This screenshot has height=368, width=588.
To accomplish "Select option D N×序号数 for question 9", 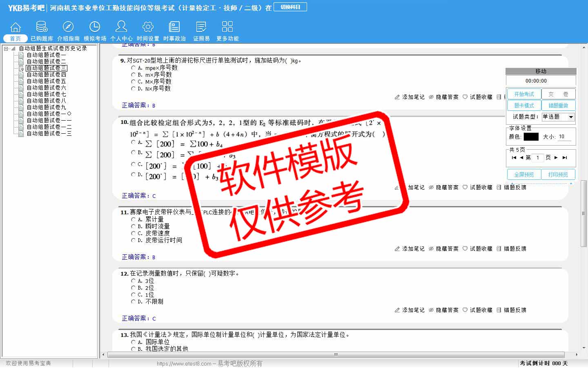I will pyautogui.click(x=133, y=89).
